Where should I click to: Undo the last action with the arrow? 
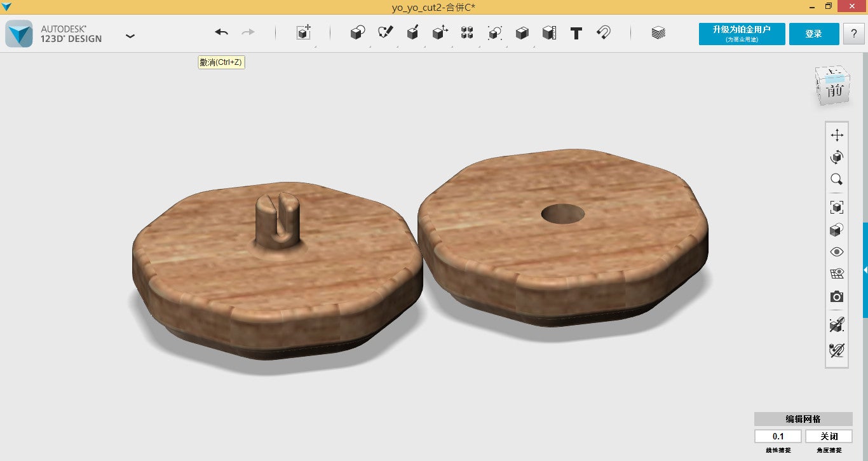point(221,32)
